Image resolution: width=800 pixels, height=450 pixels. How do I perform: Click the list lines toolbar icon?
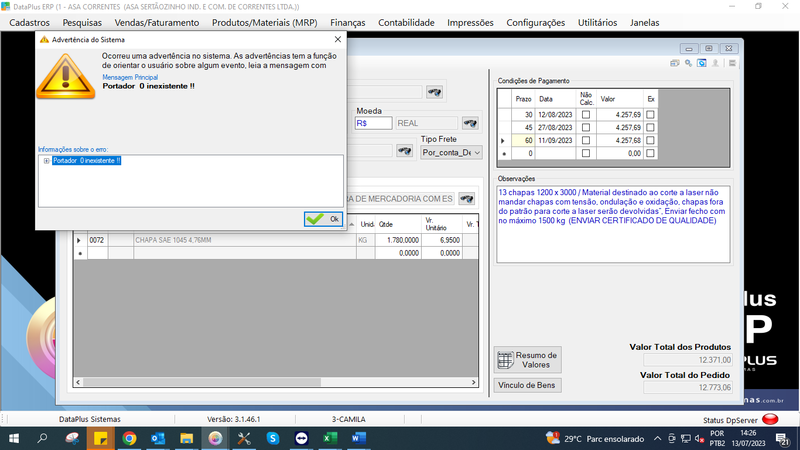pyautogui.click(x=732, y=63)
